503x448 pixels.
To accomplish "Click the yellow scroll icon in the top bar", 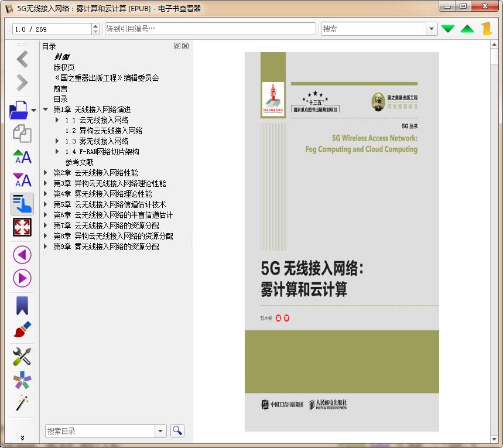I will [x=487, y=29].
